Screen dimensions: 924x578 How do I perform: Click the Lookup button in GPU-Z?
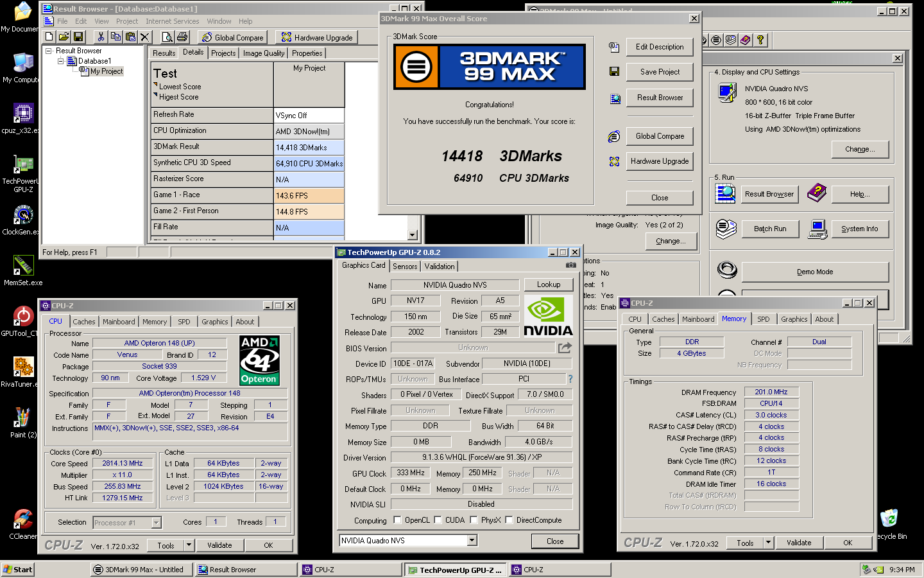(549, 285)
